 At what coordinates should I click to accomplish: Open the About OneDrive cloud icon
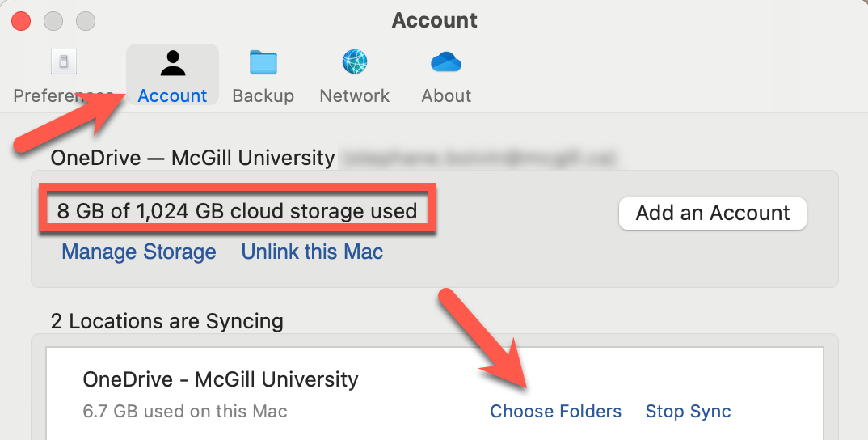(x=445, y=61)
